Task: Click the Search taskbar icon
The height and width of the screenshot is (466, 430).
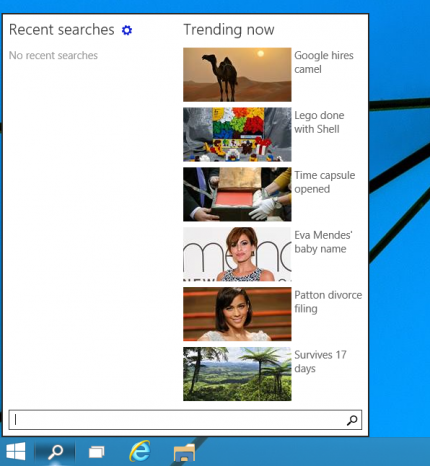Action: pyautogui.click(x=55, y=452)
